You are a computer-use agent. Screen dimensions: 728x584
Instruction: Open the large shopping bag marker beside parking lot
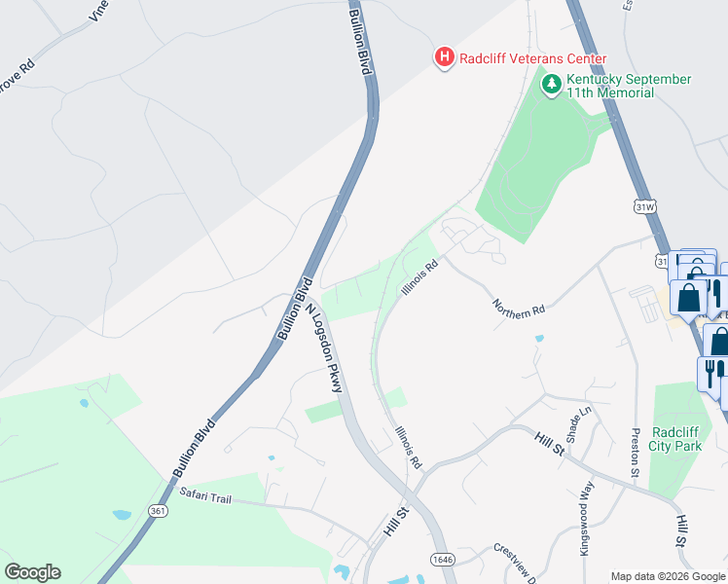tap(688, 300)
